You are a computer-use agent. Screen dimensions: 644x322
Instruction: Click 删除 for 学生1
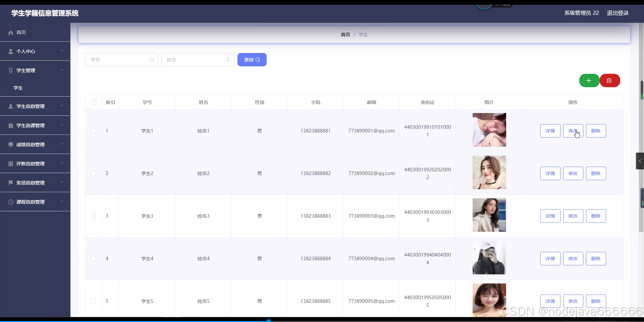[x=596, y=131]
